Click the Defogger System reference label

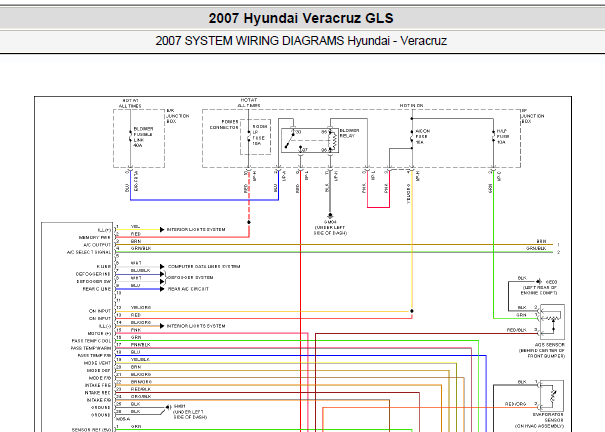click(x=190, y=278)
